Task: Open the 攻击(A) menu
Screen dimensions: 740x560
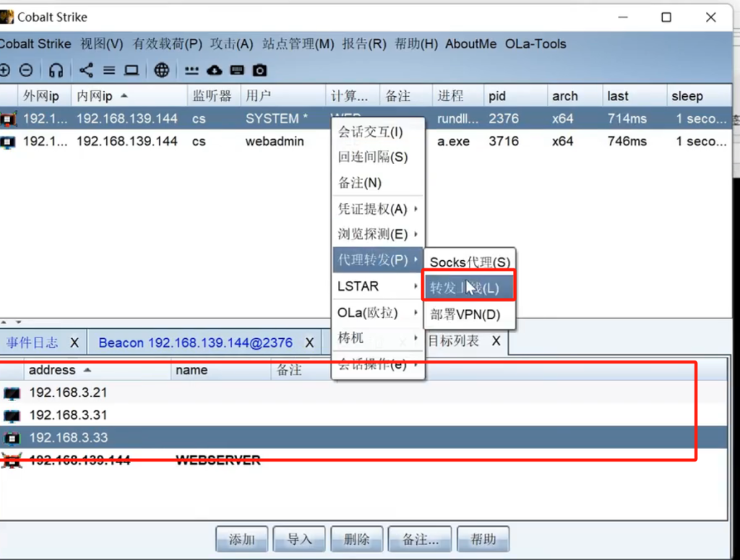Action: pyautogui.click(x=232, y=44)
